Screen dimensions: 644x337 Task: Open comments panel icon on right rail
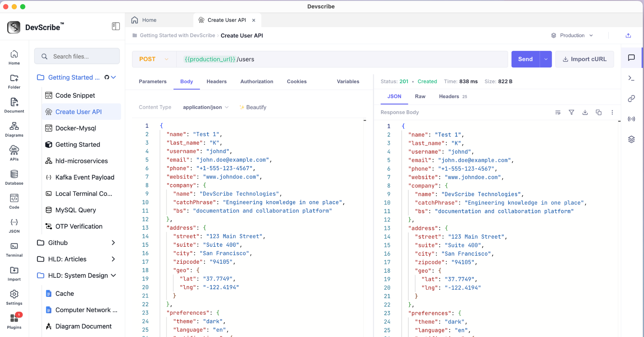click(631, 58)
